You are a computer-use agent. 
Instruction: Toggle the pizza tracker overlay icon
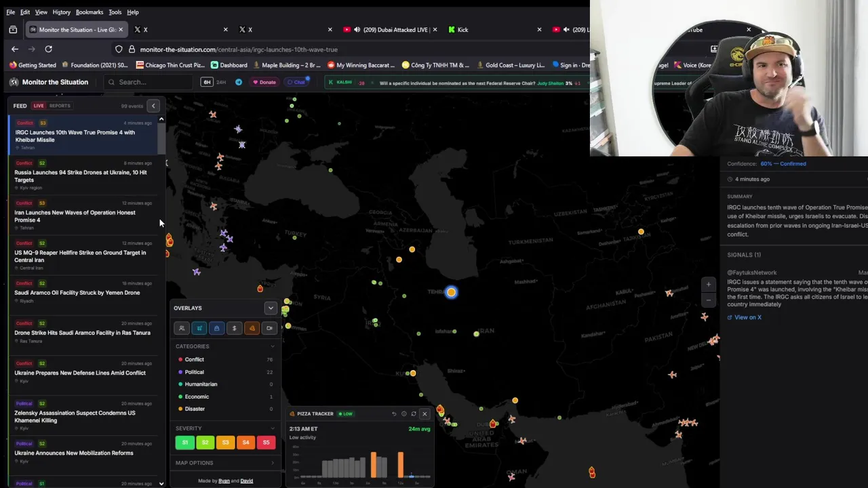[x=252, y=328]
